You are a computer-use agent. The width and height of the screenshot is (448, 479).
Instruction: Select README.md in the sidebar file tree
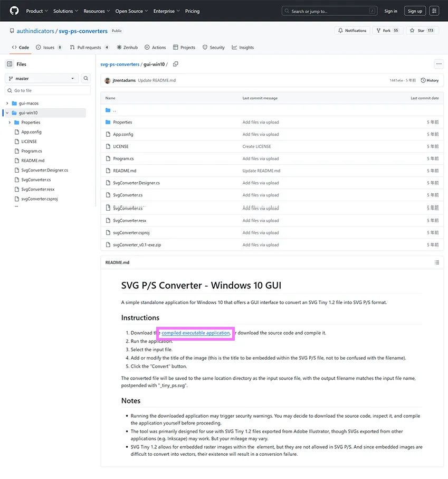[x=33, y=161]
